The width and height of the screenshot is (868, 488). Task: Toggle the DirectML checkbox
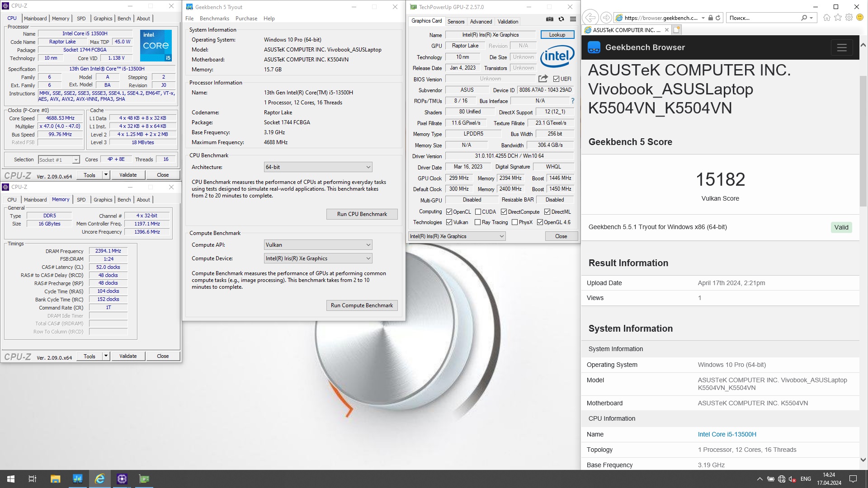[547, 211]
